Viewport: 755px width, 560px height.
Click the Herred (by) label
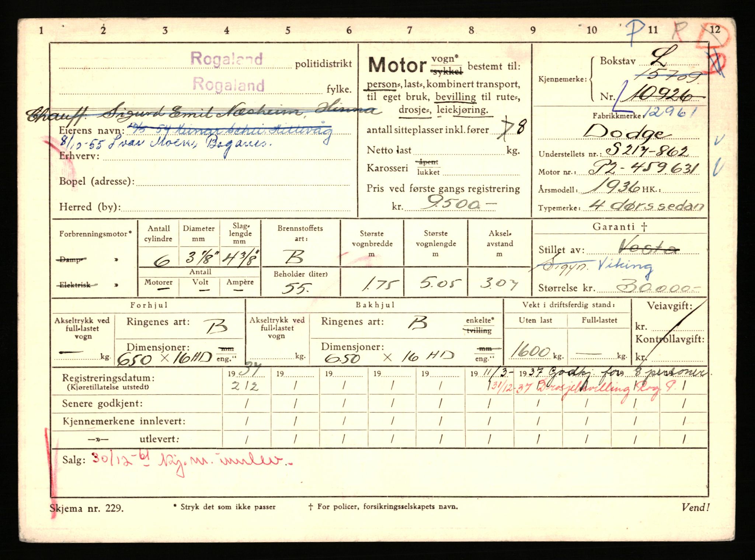coord(90,207)
